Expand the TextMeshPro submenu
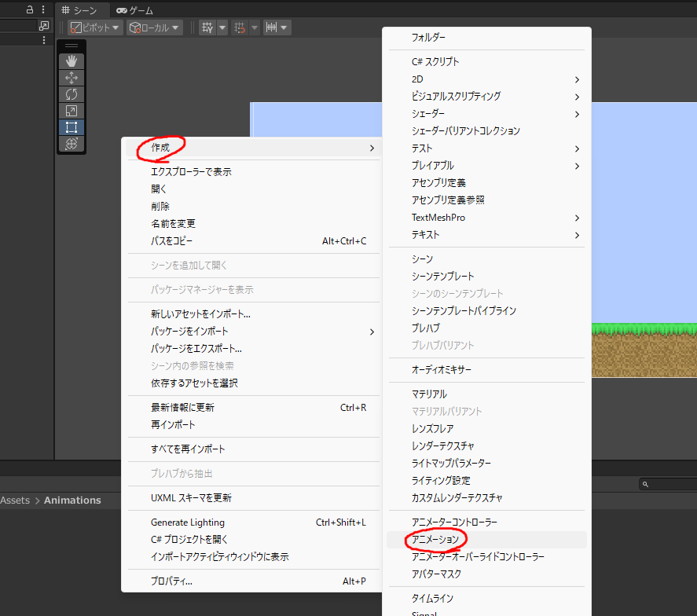Viewport: 697px width, 616px height. point(486,218)
